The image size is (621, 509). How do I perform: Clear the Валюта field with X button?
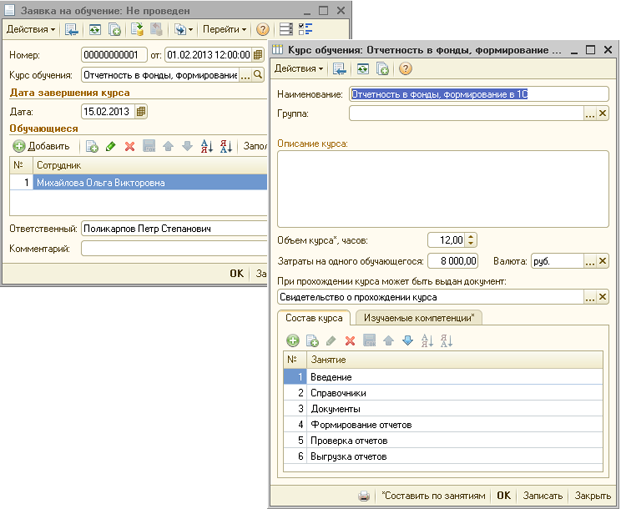click(602, 261)
